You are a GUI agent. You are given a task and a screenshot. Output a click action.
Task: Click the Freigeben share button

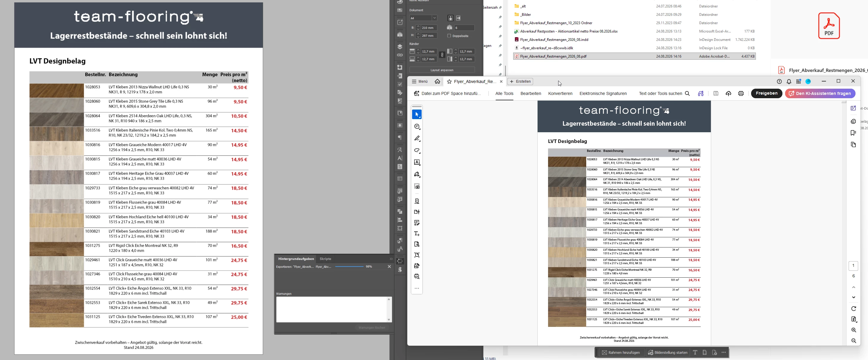[766, 93]
